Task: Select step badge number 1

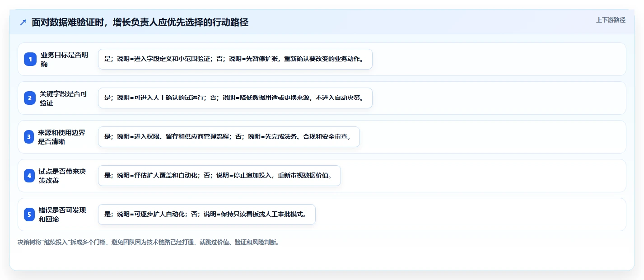Action: pyautogui.click(x=30, y=59)
